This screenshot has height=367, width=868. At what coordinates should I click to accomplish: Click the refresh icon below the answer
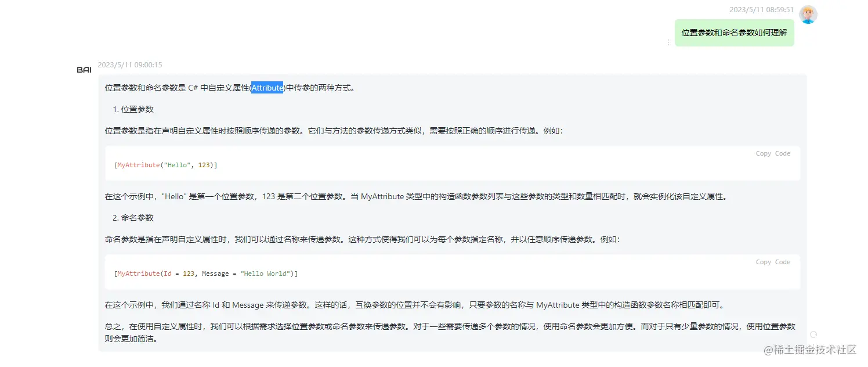pos(813,334)
